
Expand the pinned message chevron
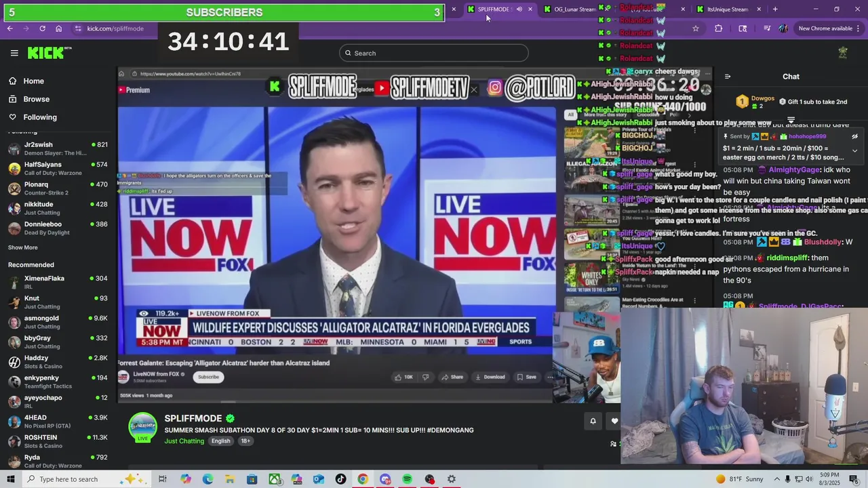(x=854, y=151)
